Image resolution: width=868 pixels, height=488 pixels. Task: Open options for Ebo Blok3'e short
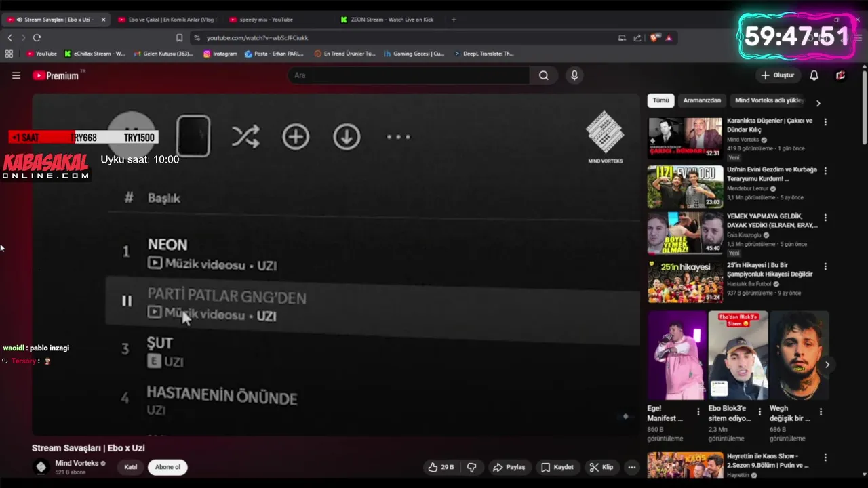(759, 411)
